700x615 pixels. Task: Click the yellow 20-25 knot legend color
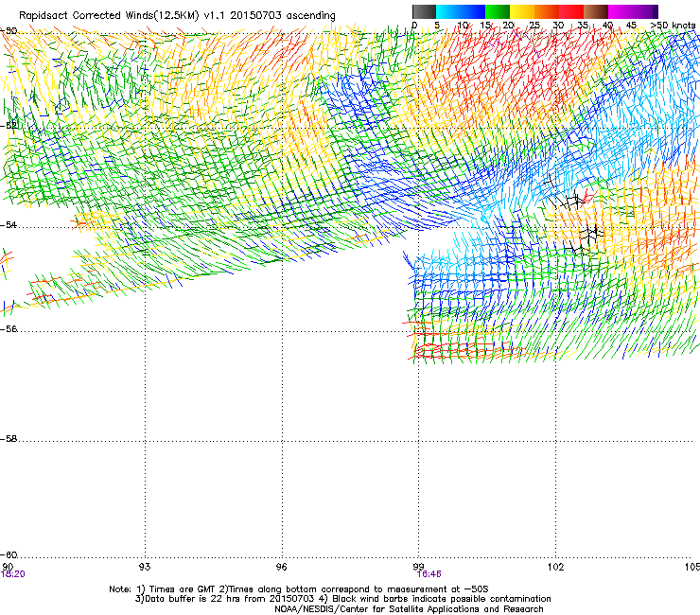pyautogui.click(x=522, y=11)
